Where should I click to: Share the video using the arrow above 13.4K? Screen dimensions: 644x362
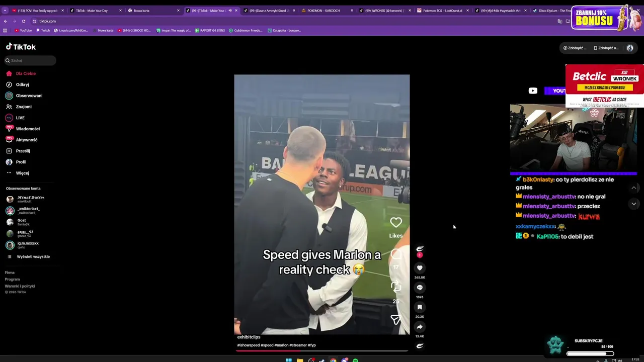pos(420,327)
